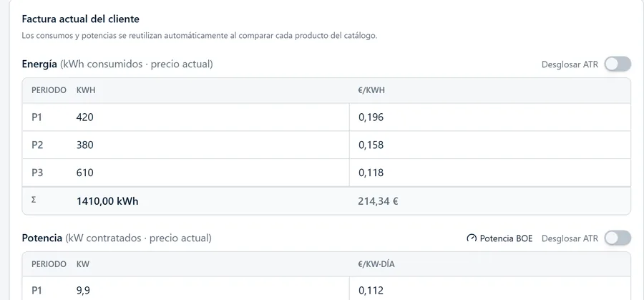Click the Potencia section title
Screen dimensions: 644x300
[x=42, y=238]
